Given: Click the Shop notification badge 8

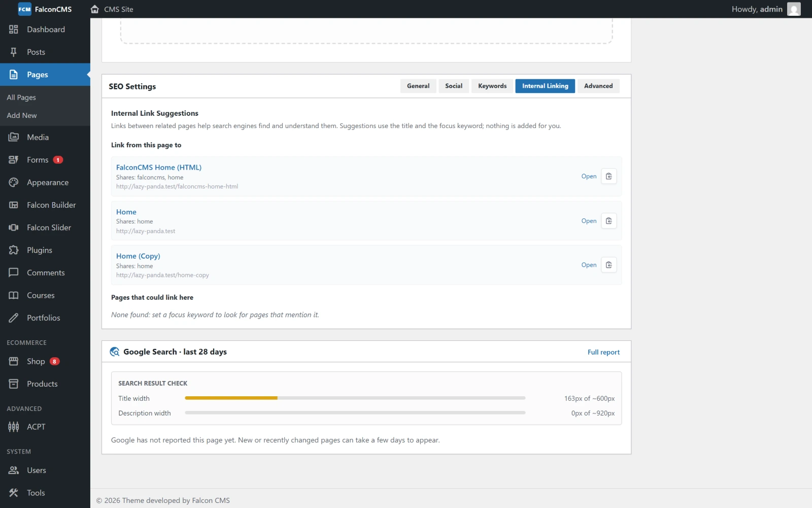Looking at the screenshot, I should point(54,361).
